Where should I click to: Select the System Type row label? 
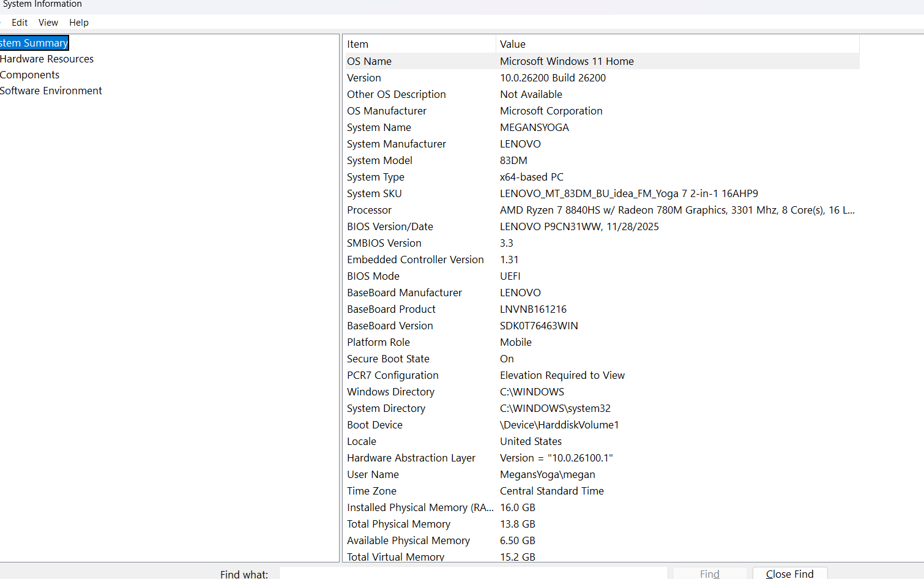tap(375, 177)
